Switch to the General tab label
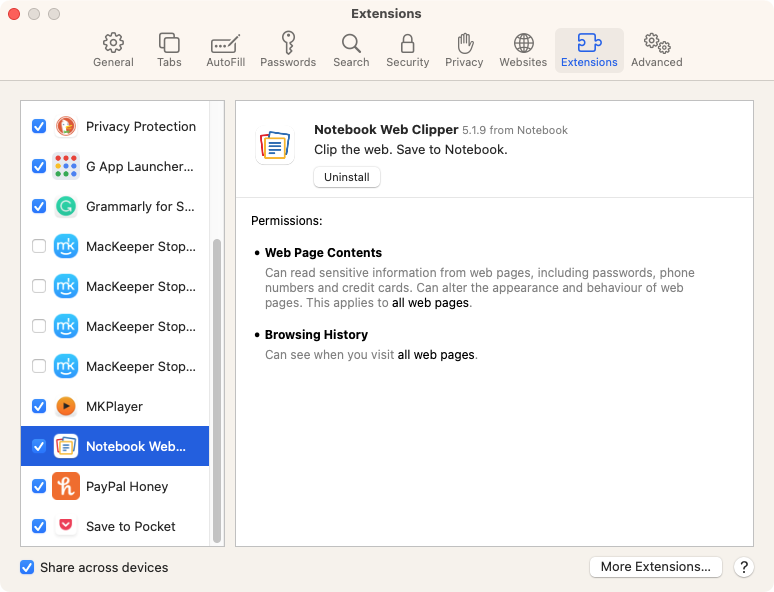774x592 pixels. click(x=113, y=62)
